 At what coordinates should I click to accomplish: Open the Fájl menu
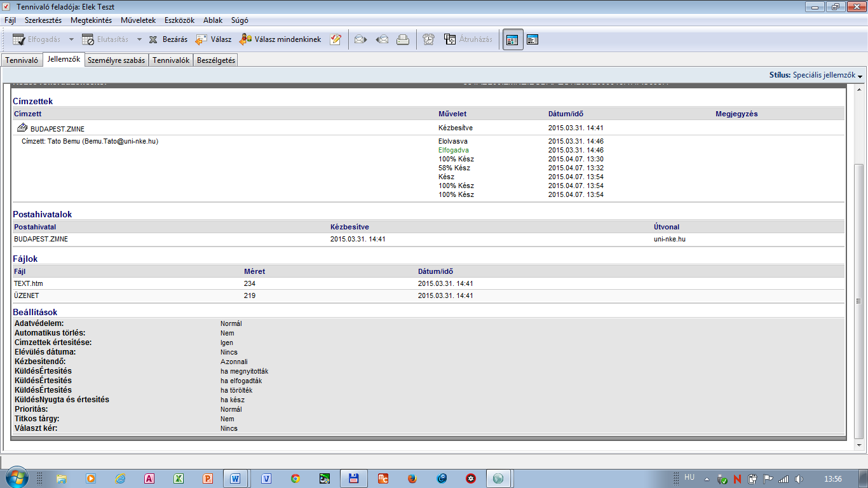point(10,20)
